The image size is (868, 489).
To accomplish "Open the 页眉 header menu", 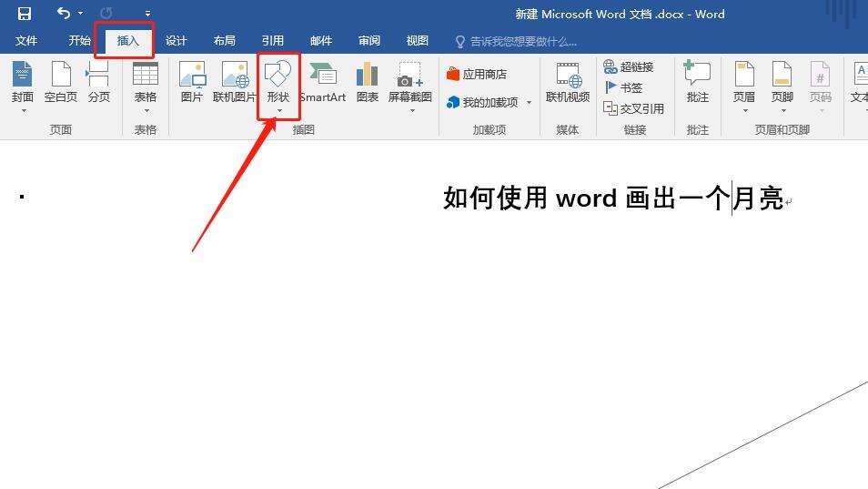I will [744, 82].
